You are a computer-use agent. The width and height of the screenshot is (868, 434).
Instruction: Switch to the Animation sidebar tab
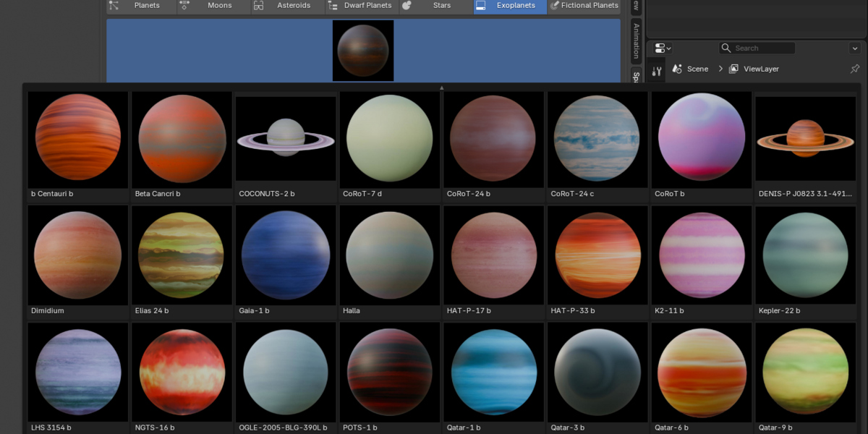pos(636,41)
